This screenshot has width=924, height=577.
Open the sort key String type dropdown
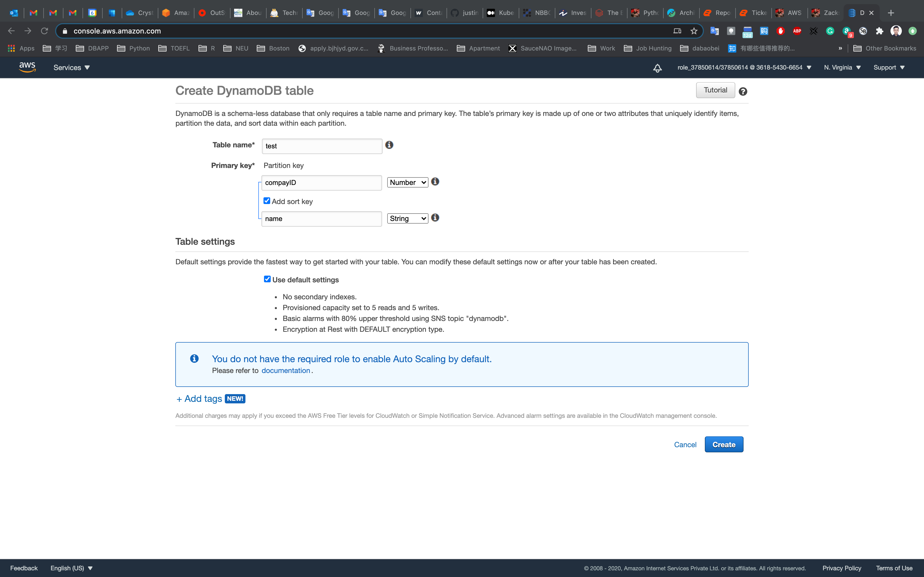pyautogui.click(x=407, y=219)
